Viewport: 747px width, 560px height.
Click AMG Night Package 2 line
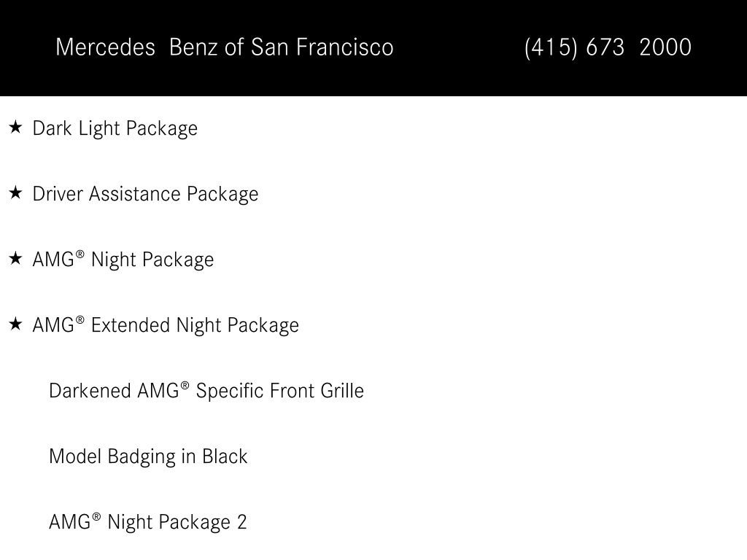147,522
